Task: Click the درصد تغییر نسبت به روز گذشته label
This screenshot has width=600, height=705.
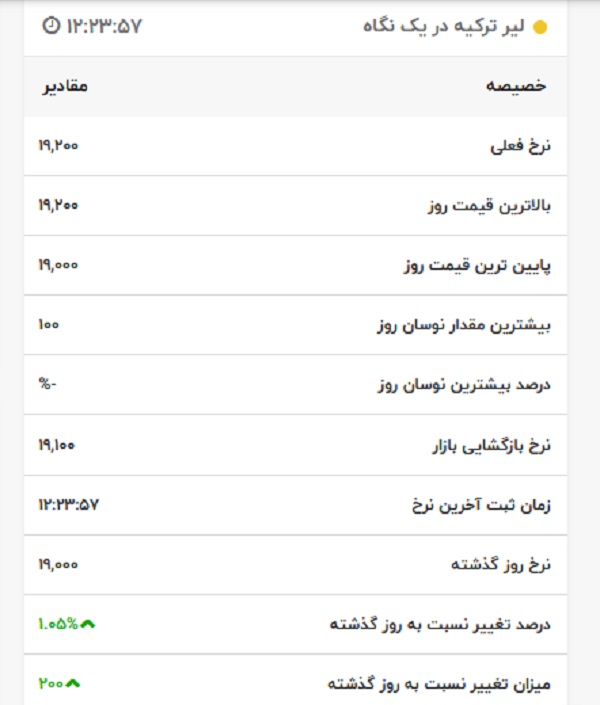Action: (x=440, y=624)
